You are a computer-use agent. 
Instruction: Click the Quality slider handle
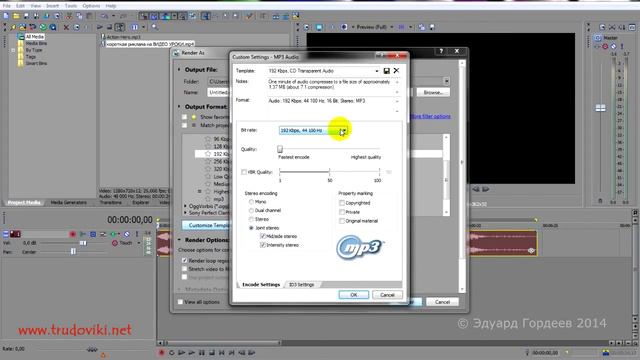click(x=280, y=149)
